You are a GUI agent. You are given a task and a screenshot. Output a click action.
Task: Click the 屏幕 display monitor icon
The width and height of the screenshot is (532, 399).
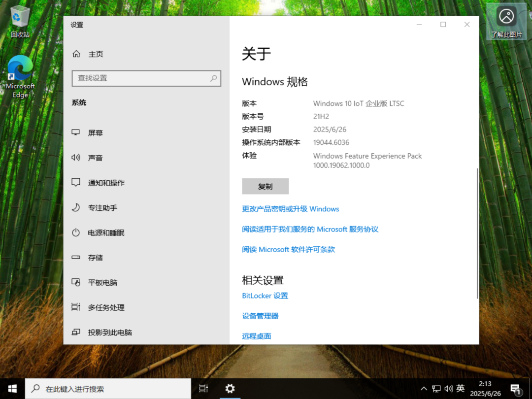coord(76,133)
